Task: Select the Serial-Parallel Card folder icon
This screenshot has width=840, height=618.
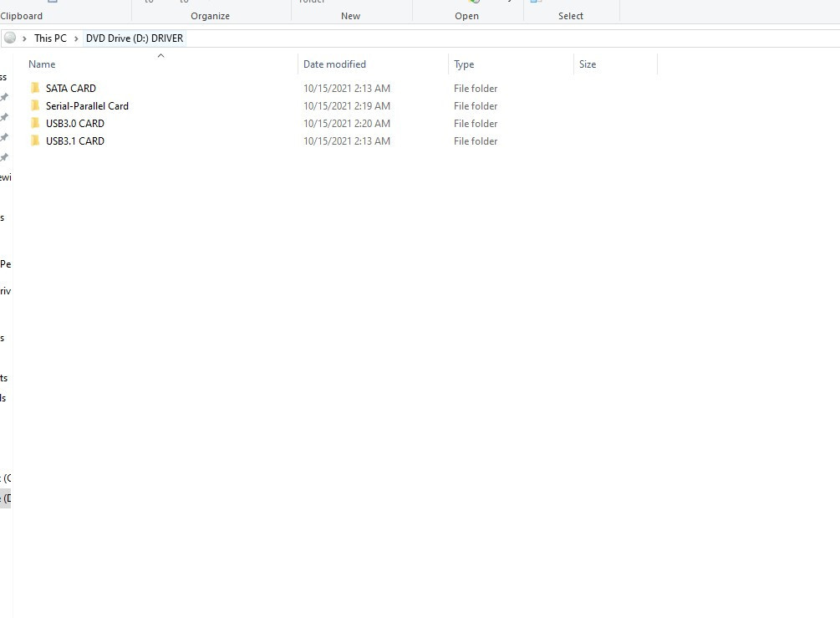Action: (x=35, y=105)
